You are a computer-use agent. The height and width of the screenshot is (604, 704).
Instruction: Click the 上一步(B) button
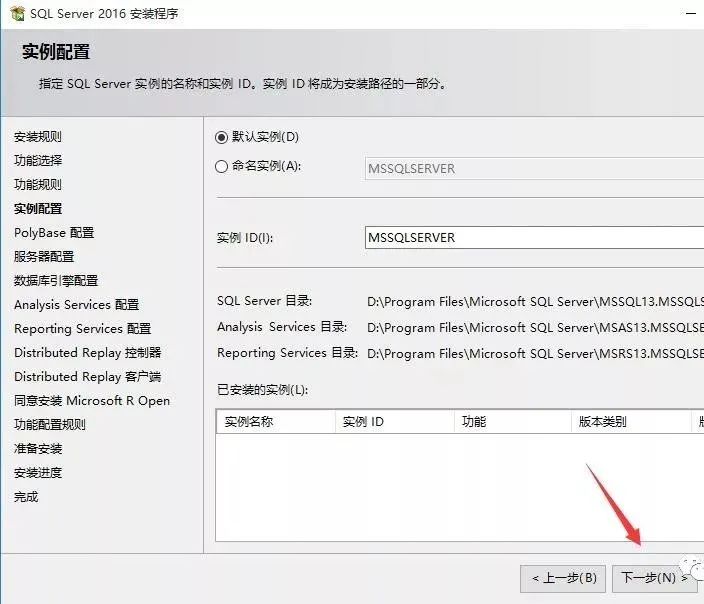pos(563,578)
